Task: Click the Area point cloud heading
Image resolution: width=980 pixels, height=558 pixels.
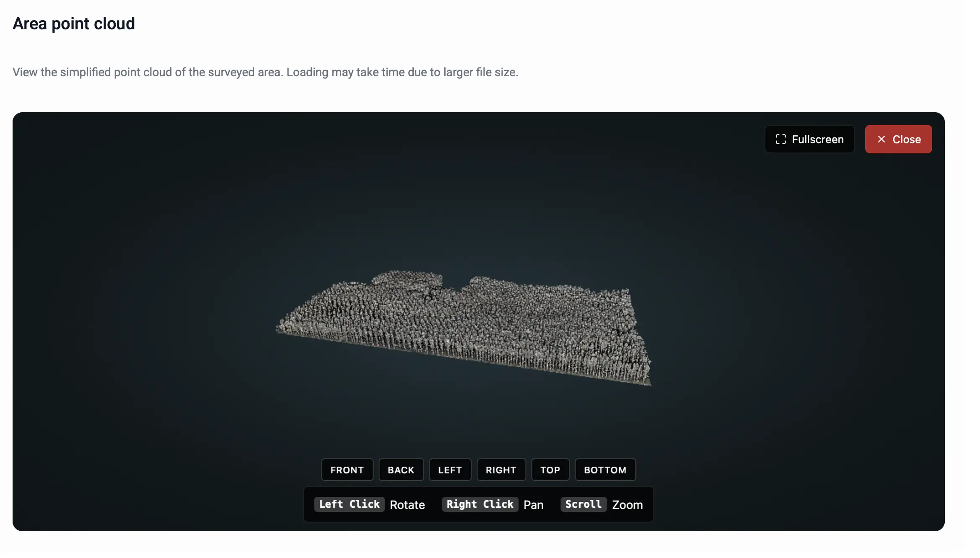Action: tap(74, 23)
